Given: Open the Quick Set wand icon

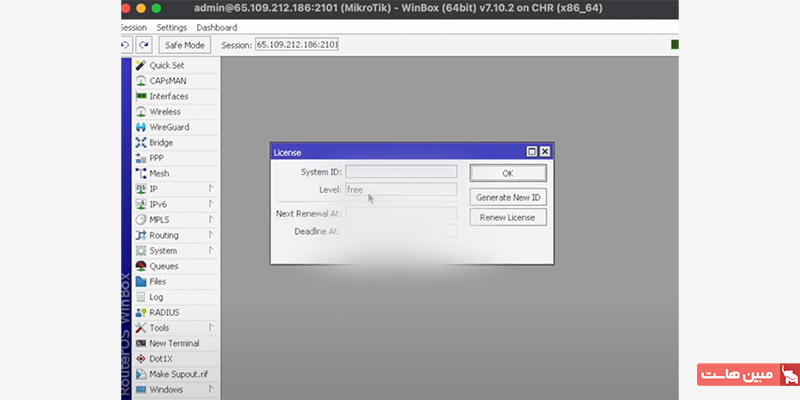Looking at the screenshot, I should tap(141, 65).
